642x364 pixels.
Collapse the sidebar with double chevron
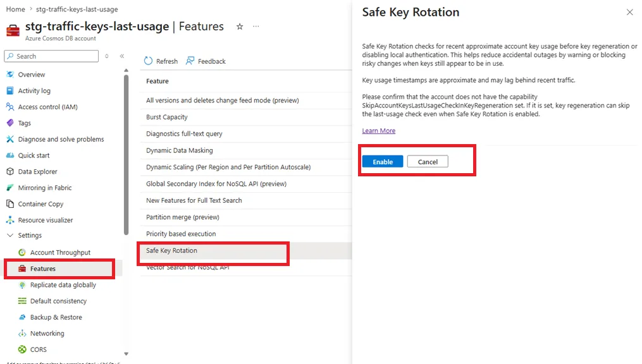122,56
